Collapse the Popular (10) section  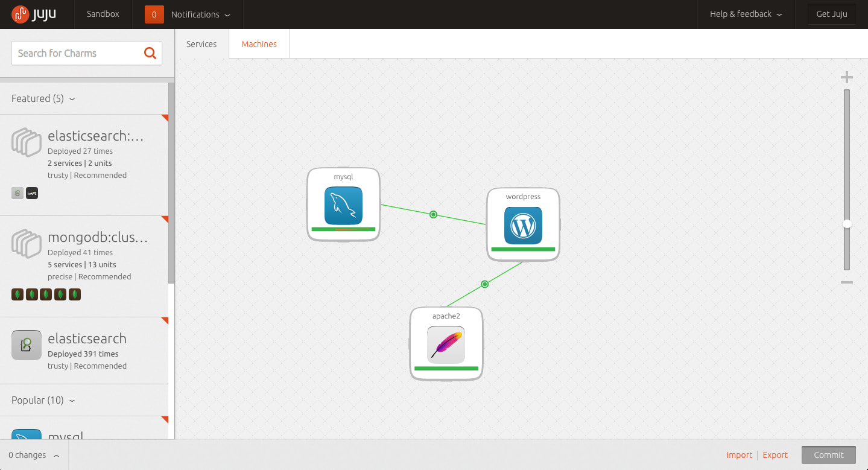[43, 400]
